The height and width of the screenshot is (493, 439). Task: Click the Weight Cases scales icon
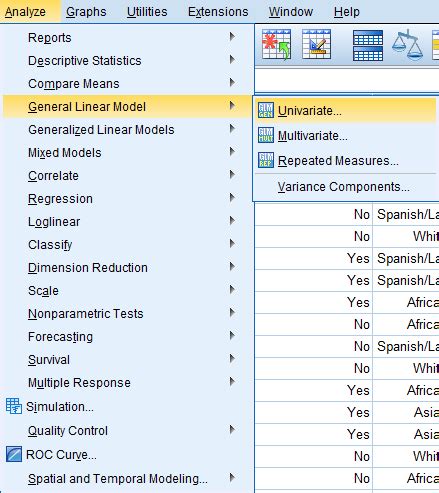[x=407, y=45]
